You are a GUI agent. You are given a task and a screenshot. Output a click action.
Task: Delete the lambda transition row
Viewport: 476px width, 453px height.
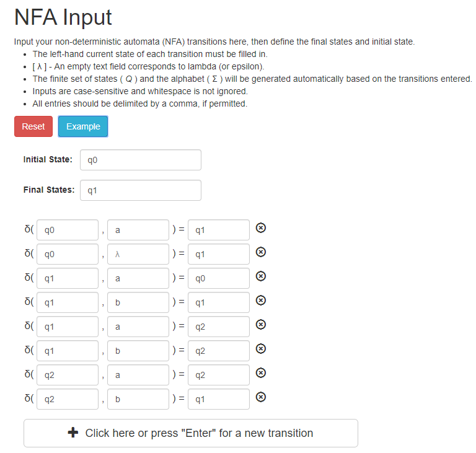[x=261, y=252]
